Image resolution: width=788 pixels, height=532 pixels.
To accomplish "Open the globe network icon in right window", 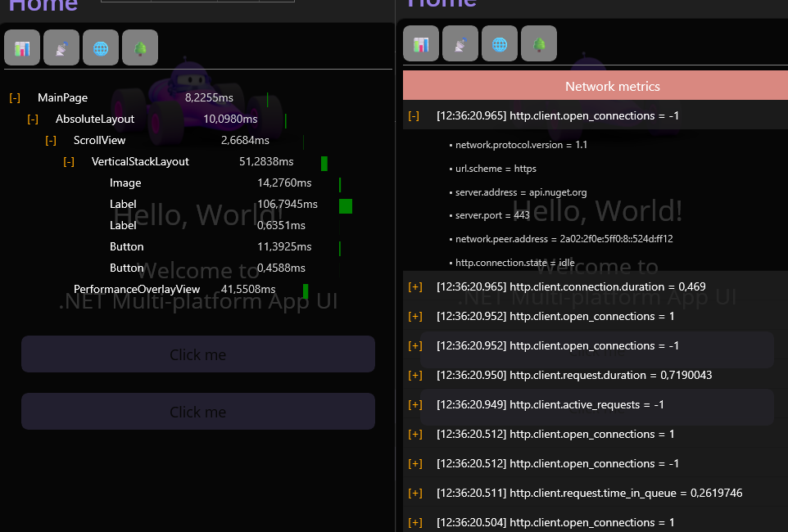I will [500, 43].
